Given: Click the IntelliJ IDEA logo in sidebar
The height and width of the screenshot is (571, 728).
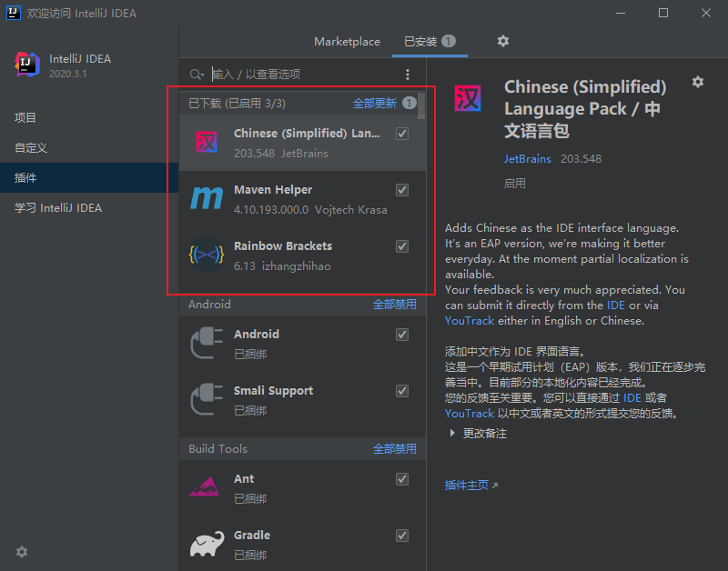Looking at the screenshot, I should pos(27,65).
